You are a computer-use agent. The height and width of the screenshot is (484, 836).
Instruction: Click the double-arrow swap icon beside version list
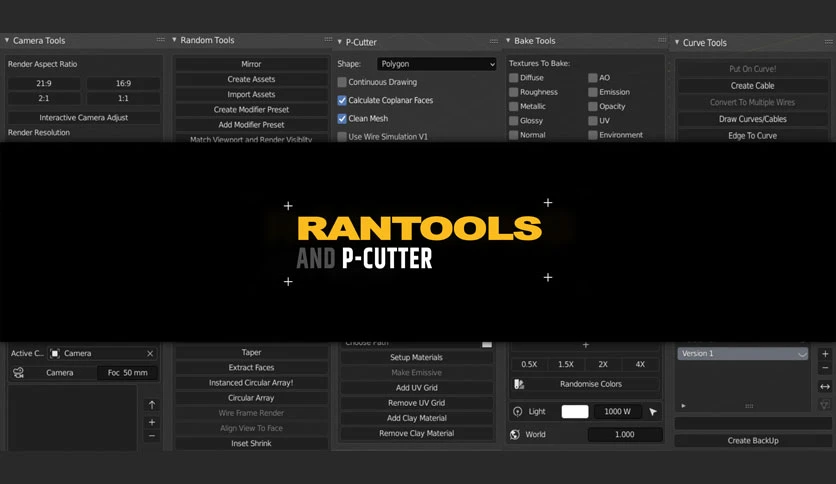click(825, 386)
